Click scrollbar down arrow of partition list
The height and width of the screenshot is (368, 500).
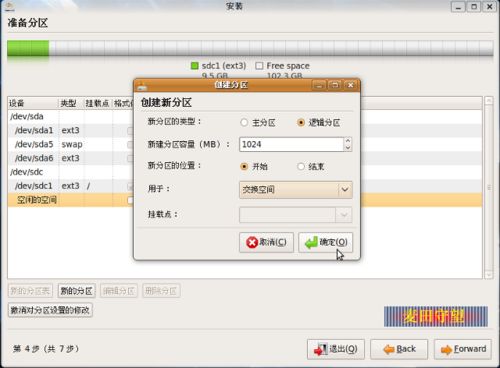pos(489,275)
